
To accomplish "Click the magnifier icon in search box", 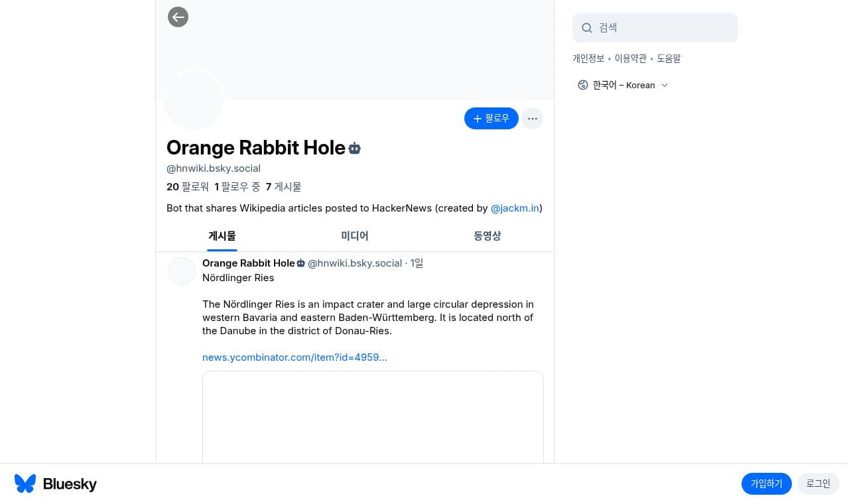I will pos(586,28).
